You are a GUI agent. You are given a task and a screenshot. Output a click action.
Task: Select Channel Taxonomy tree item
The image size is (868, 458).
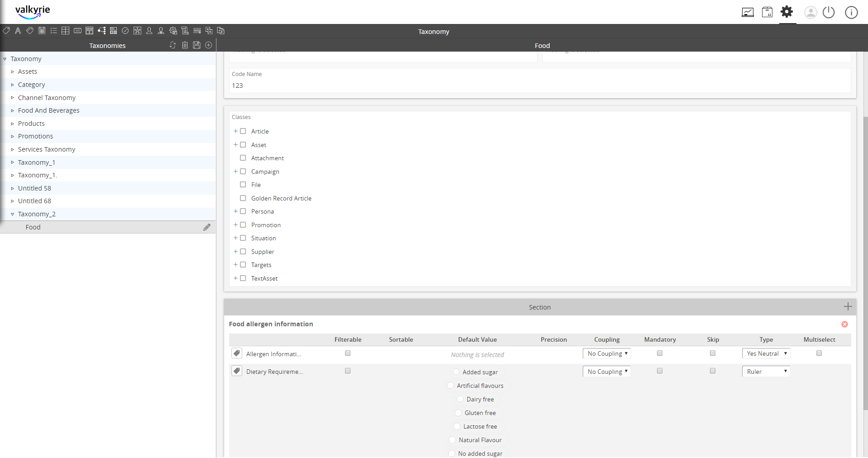coord(47,98)
